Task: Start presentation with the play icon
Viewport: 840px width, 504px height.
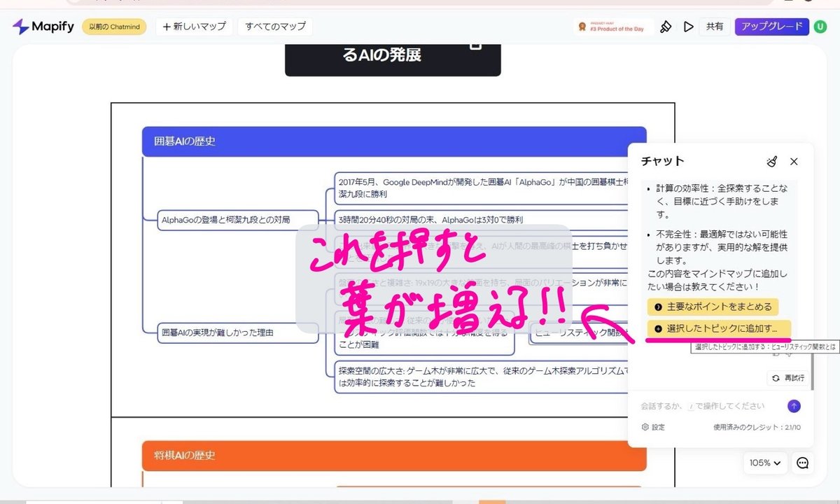Action: (x=689, y=27)
